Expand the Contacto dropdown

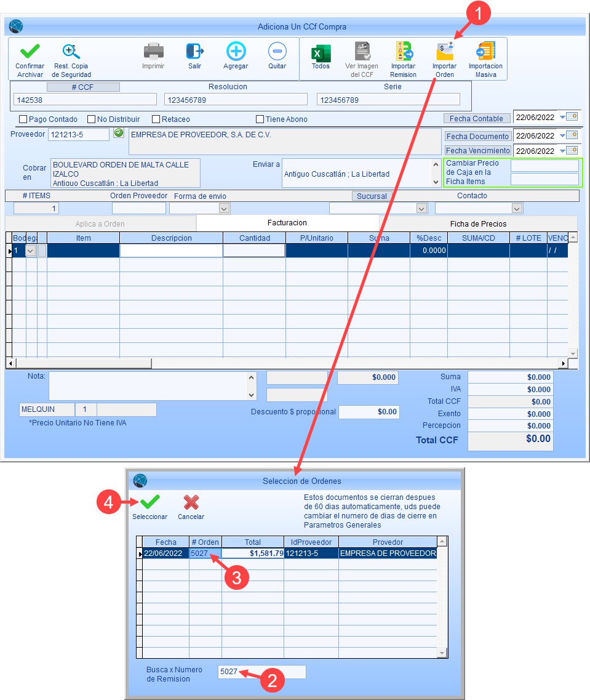[517, 209]
